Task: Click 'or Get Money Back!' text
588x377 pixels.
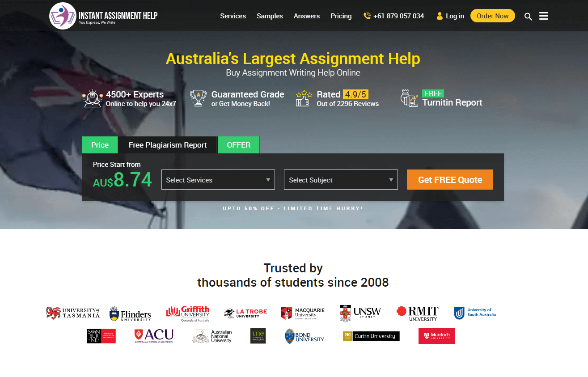Action: tap(241, 104)
